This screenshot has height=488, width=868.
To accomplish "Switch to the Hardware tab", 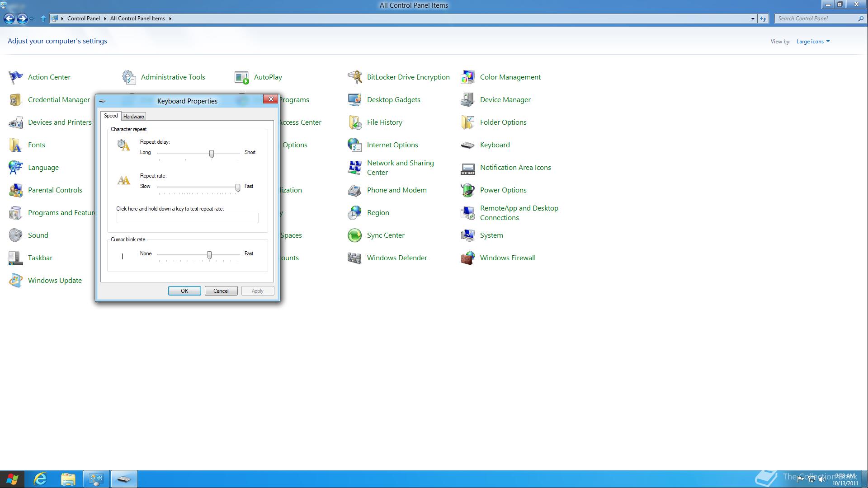I will point(134,117).
